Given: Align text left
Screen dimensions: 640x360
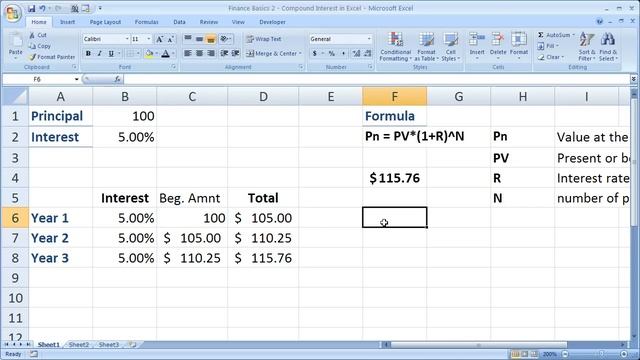Looking at the screenshot, I should [188, 53].
